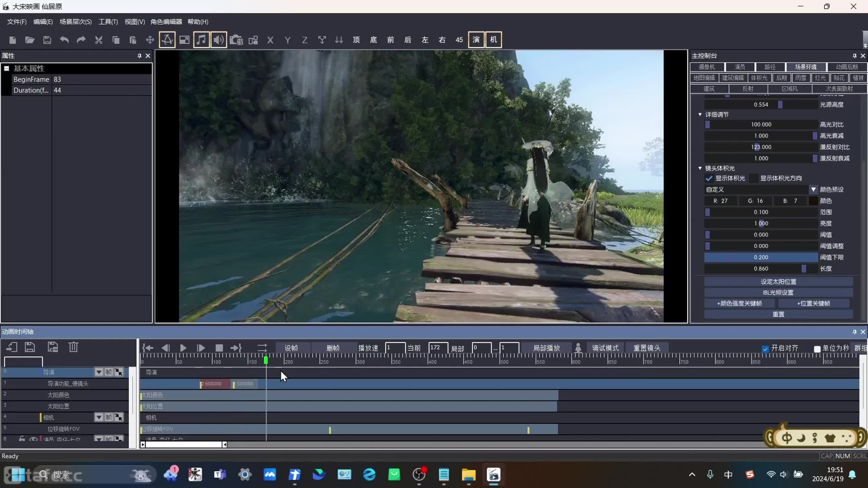Constrain to the X axis
868x488 pixels.
click(270, 40)
